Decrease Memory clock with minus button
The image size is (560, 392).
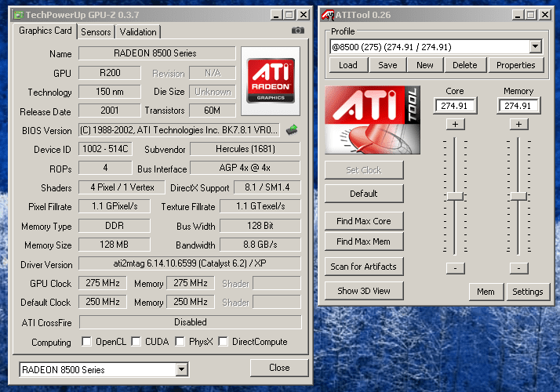click(519, 268)
